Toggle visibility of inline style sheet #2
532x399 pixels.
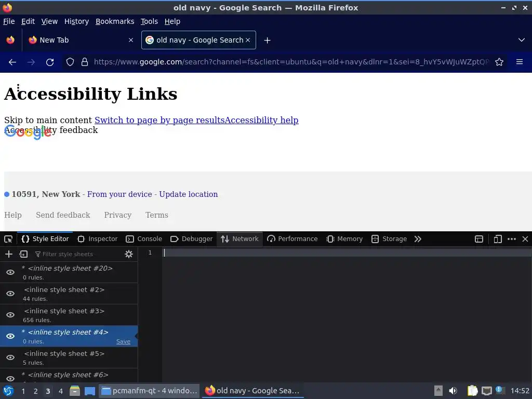point(10,294)
